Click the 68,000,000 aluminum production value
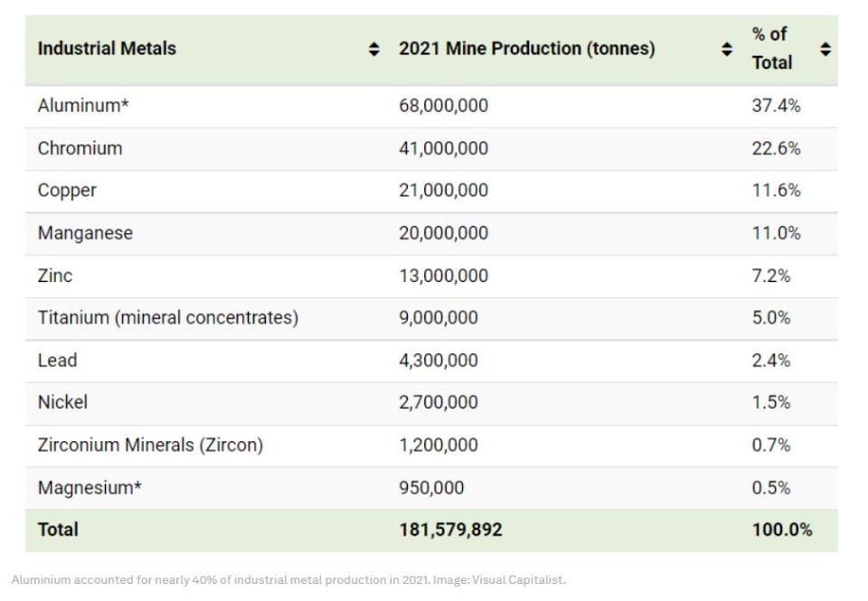The image size is (868, 601). point(443,106)
